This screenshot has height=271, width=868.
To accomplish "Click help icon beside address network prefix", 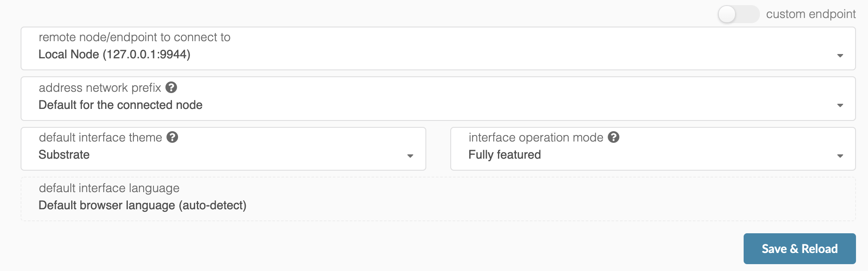I will pos(171,87).
